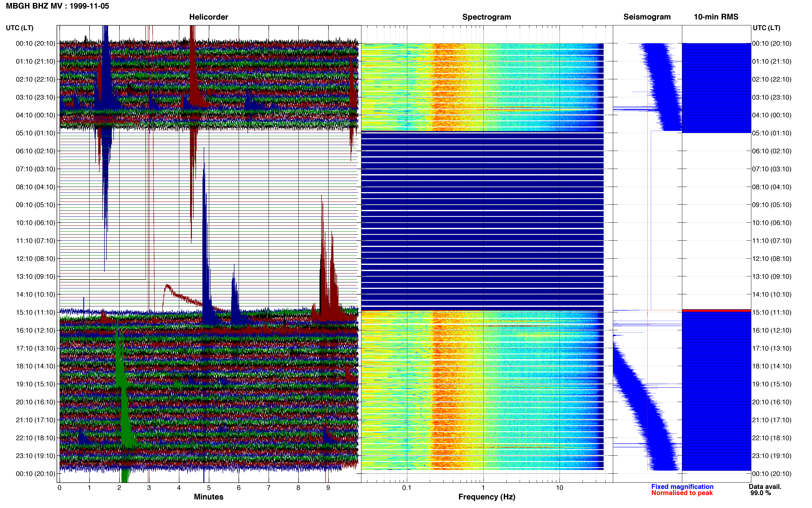The width and height of the screenshot is (812, 508).
Task: Click the 'Seismogram' panel heading
Action: coord(647,17)
